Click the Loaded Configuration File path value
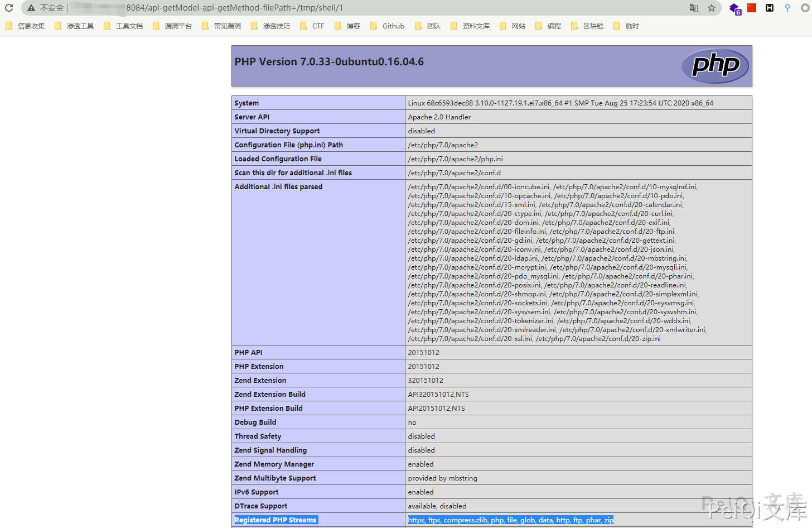812x528 pixels. tap(455, 159)
